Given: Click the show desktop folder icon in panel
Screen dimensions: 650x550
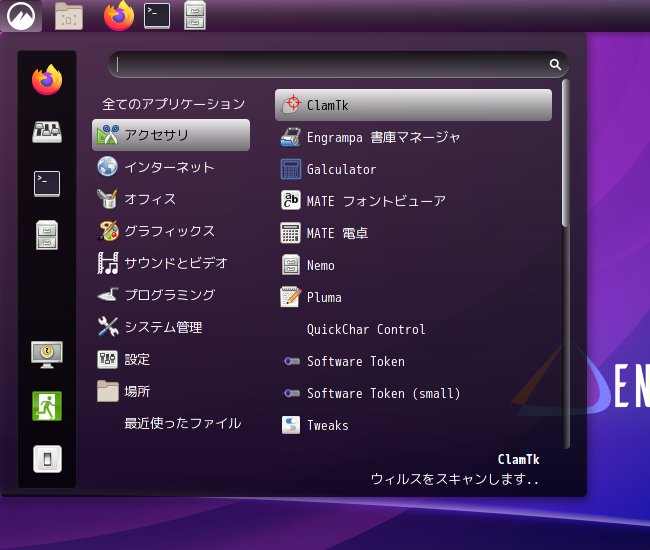Looking at the screenshot, I should [69, 16].
